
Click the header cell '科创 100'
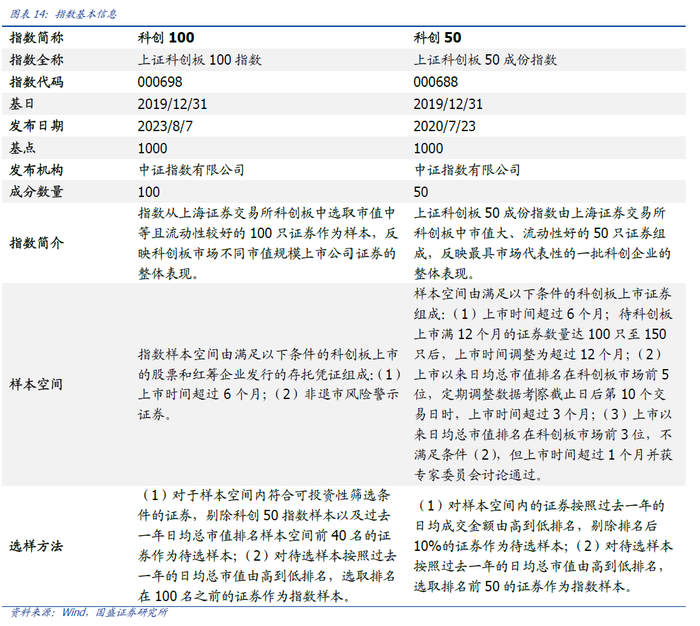pyautogui.click(x=166, y=38)
